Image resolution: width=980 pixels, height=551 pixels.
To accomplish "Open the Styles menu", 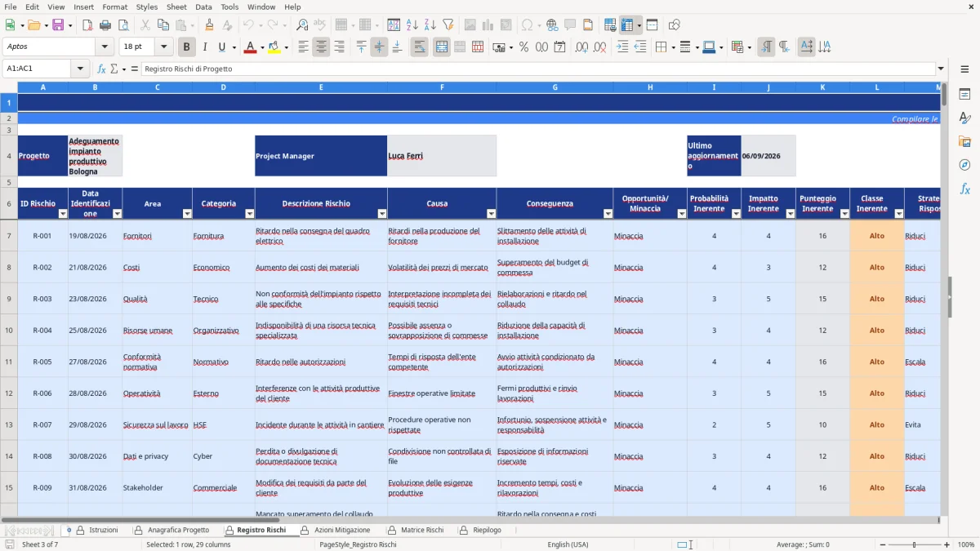I will coord(146,7).
